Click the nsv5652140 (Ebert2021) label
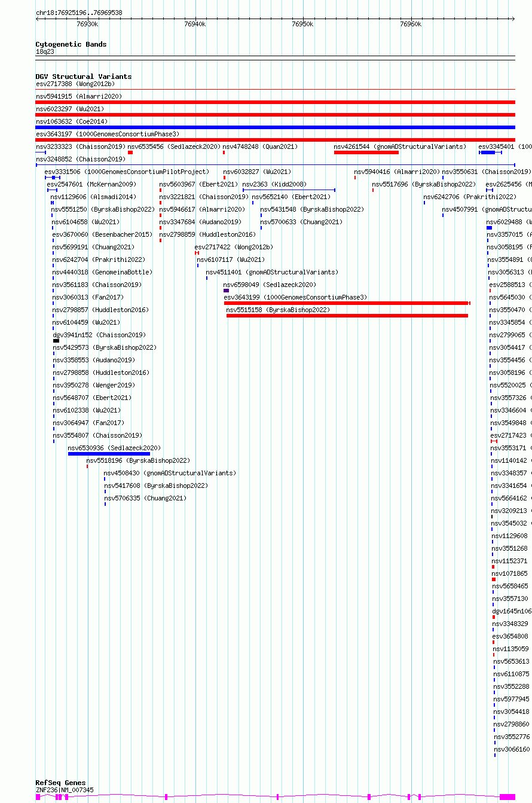Image resolution: width=532 pixels, height=803 pixels. [x=291, y=197]
